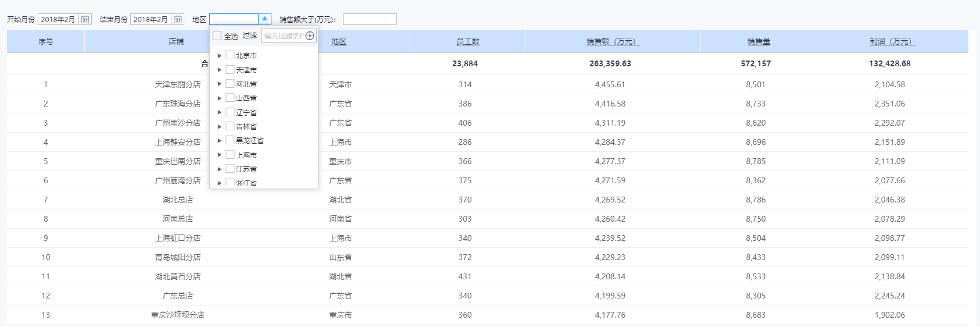Expand the 河北省 tree node
Image resolution: width=980 pixels, height=327 pixels.
[x=219, y=84]
